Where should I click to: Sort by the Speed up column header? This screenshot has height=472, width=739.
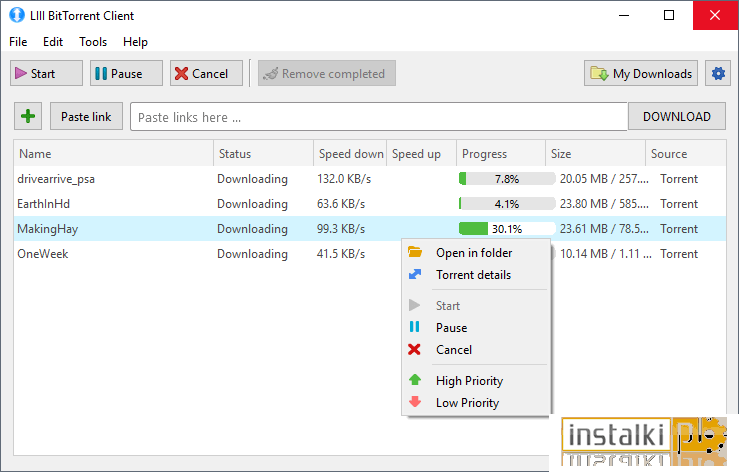(421, 154)
